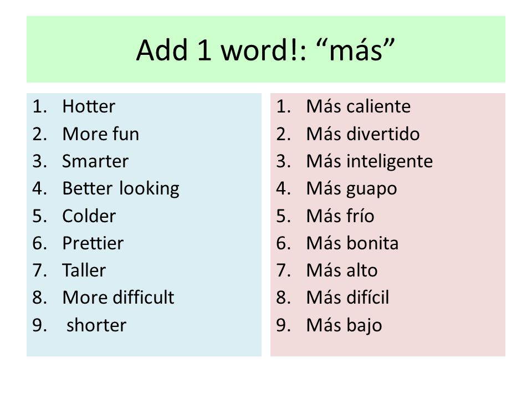The height and width of the screenshot is (399, 532).
Task: Click on "Más inteligente" text
Action: (370, 162)
